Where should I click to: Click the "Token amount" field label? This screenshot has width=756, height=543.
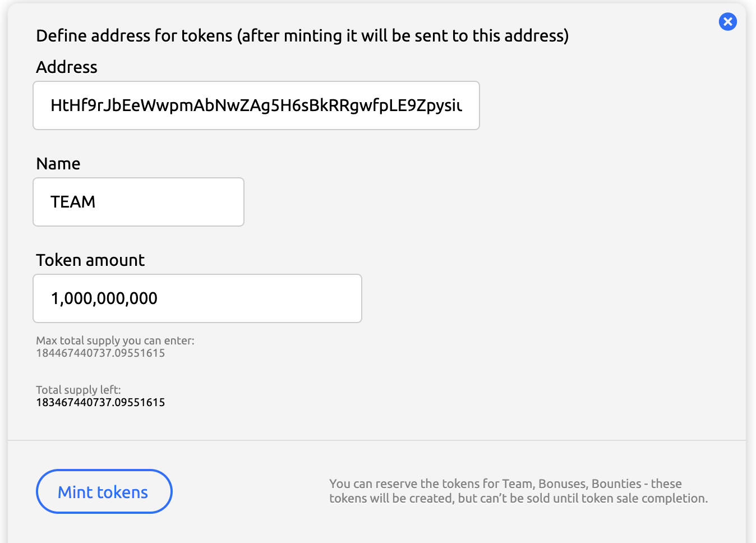(90, 260)
